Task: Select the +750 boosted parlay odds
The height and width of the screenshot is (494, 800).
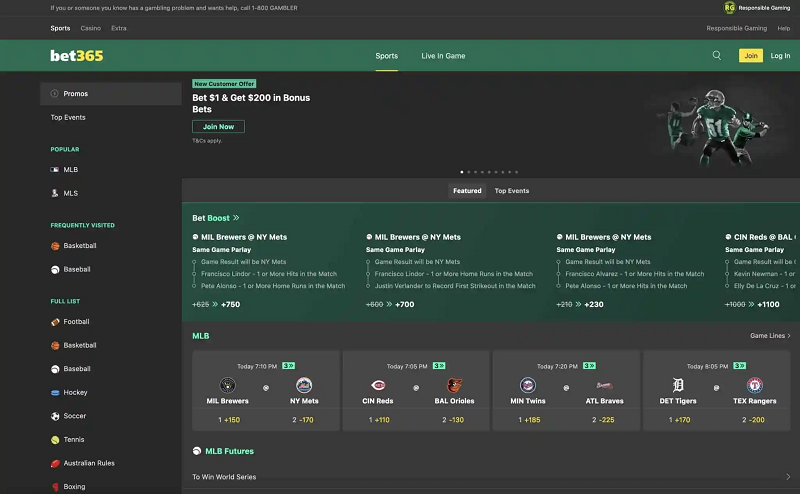Action: [x=231, y=304]
